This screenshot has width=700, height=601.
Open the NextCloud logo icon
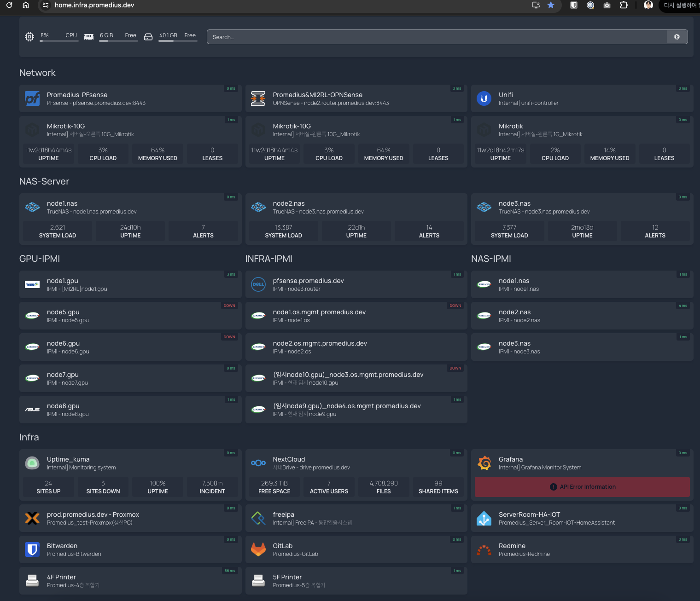point(258,463)
